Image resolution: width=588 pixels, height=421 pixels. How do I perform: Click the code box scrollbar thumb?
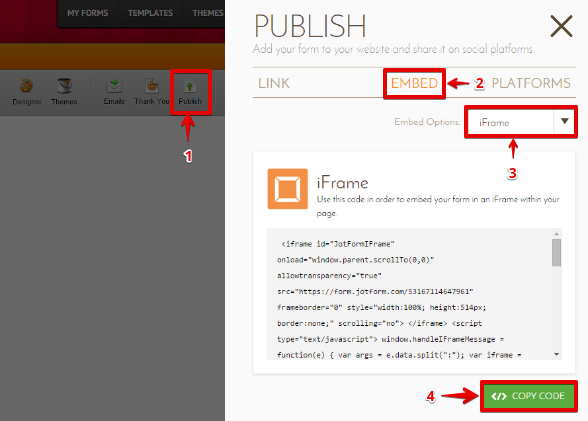click(556, 253)
